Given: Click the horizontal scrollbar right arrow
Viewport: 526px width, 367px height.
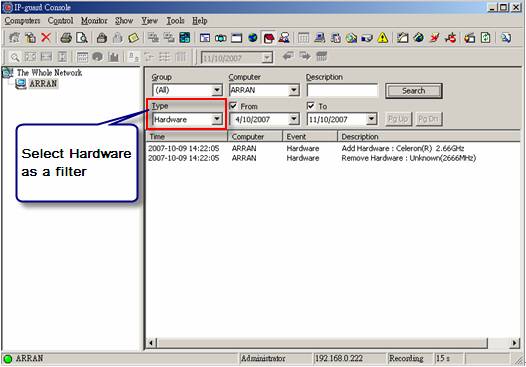Looking at the screenshot, I should tap(515, 343).
